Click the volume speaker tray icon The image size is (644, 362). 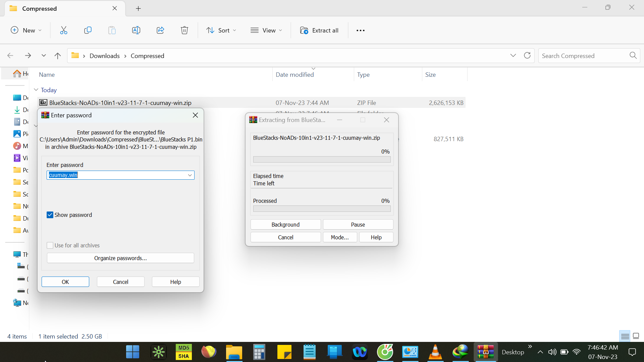pyautogui.click(x=552, y=352)
